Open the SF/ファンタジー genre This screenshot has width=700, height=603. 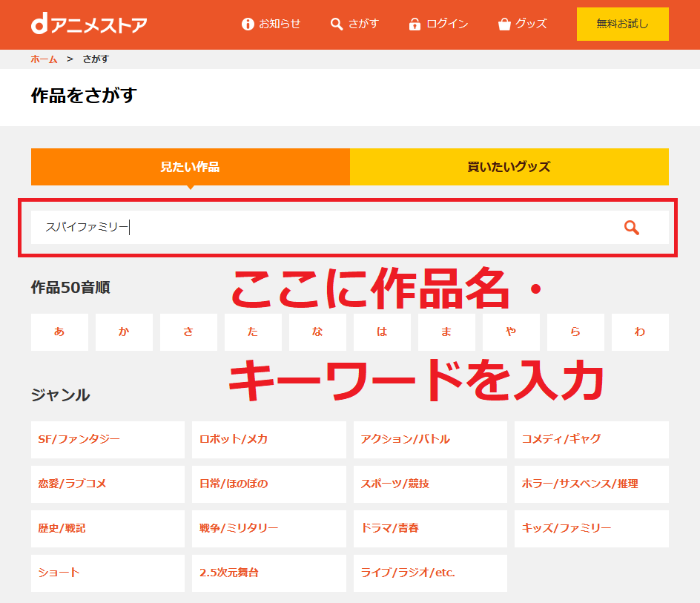point(108,440)
